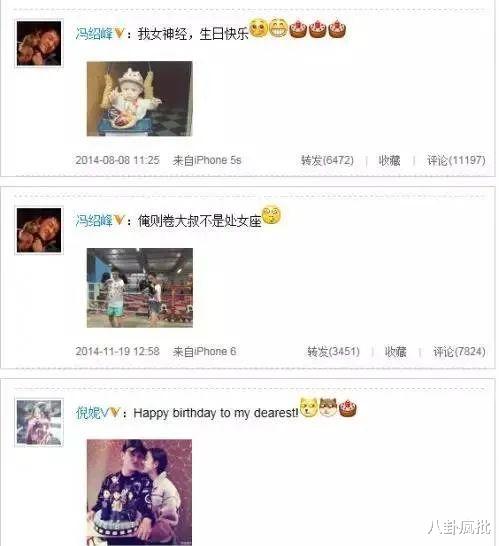Click the grinning emoji in first post
Viewport: 499px width, 546px height.
pos(278,28)
